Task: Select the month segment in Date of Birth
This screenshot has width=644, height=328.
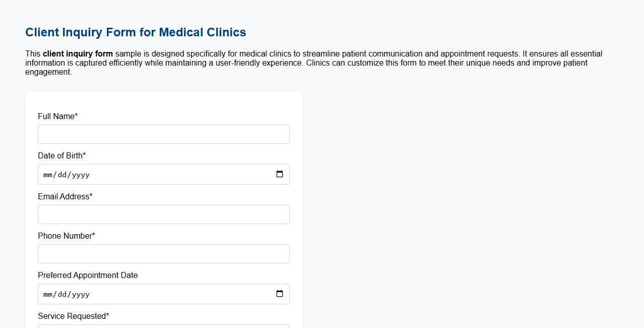Action: (48, 174)
